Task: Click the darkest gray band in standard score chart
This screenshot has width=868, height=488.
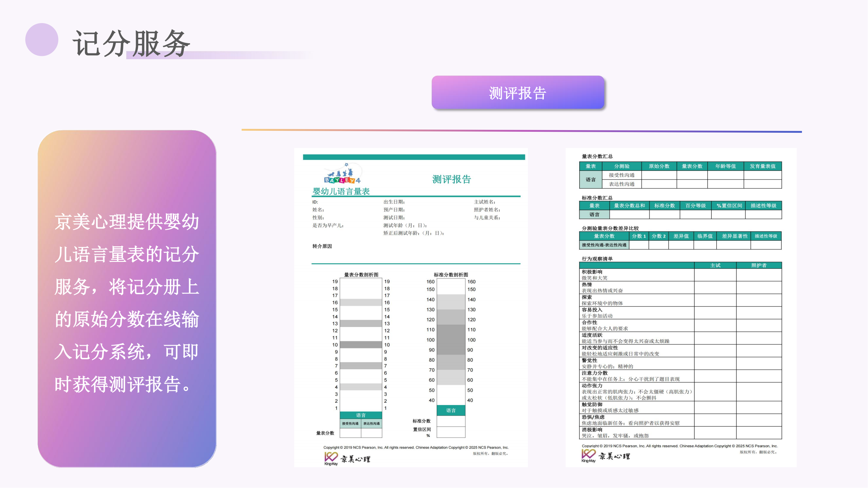Action: pyautogui.click(x=450, y=339)
